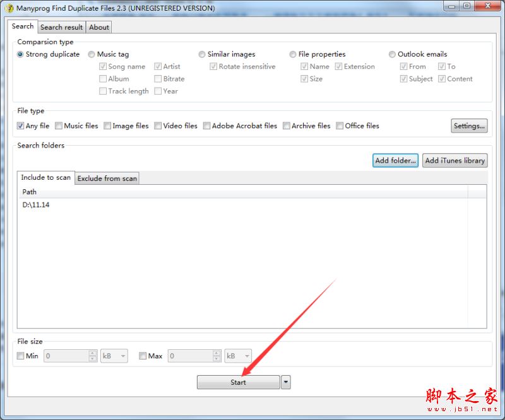Viewport: 505px width, 420px height.
Task: Switch to Exclude from scan tab
Action: [x=107, y=178]
